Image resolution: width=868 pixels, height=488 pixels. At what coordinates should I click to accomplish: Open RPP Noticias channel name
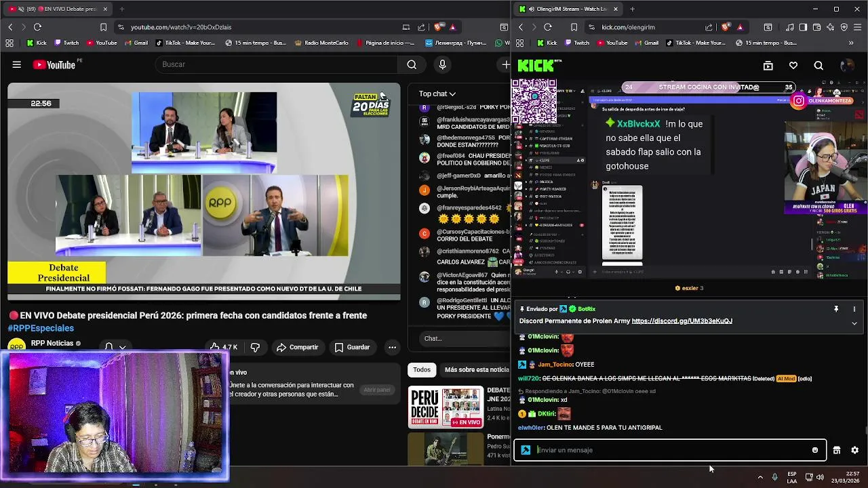click(52, 343)
